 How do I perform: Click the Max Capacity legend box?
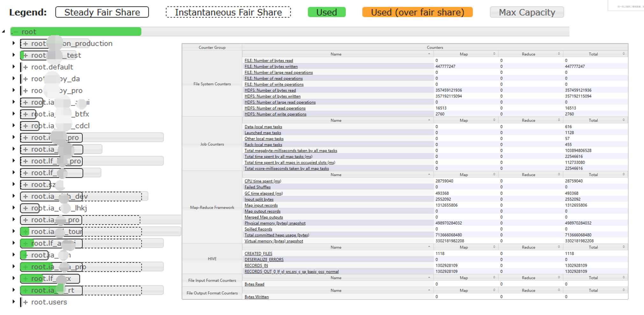(527, 12)
